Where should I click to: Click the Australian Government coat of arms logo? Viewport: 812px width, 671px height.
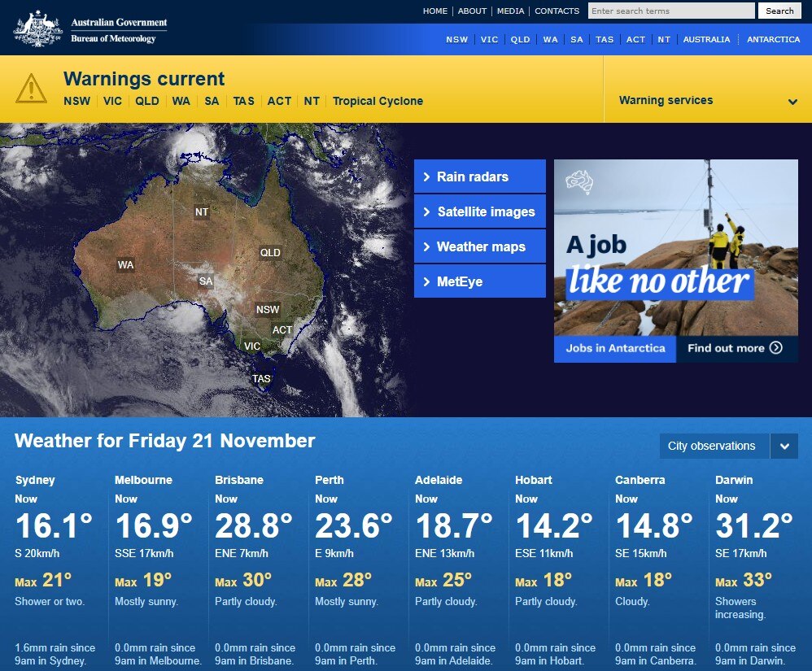point(37,27)
